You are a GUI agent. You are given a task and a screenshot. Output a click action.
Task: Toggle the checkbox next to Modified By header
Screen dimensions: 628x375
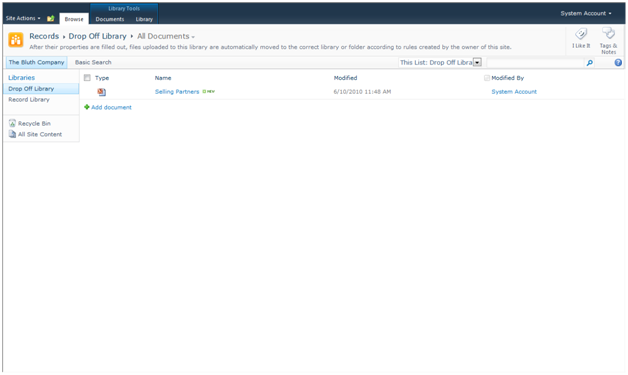487,78
